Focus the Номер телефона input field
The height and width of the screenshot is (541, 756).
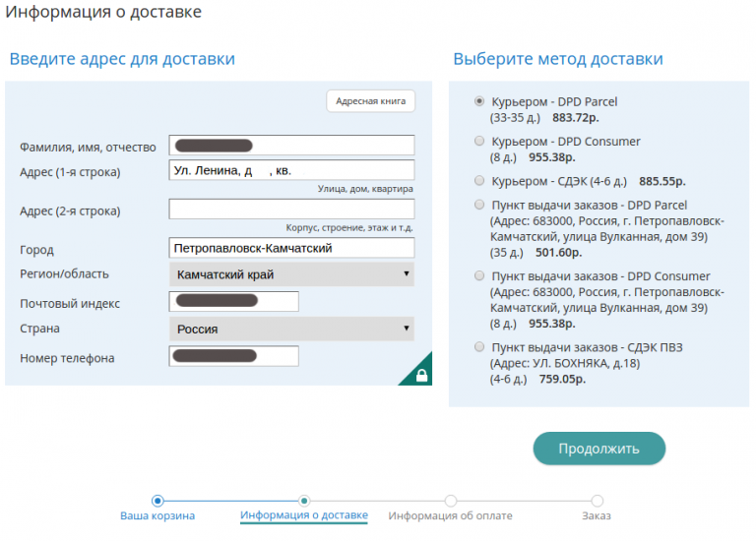[234, 356]
